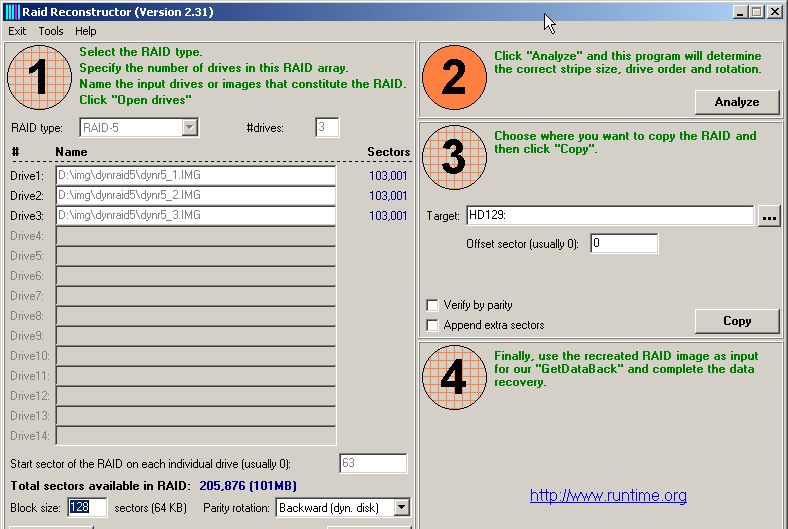Visit the http://www.runtime.org link

click(x=608, y=495)
